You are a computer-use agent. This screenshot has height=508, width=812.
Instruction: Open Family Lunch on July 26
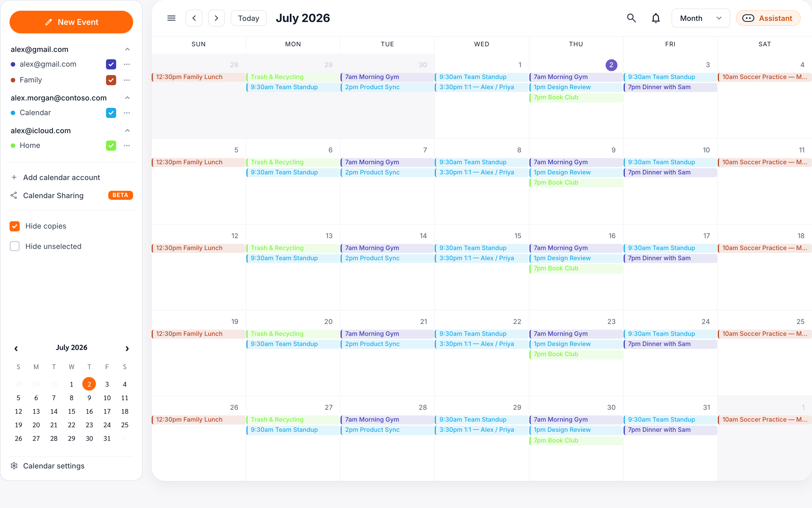199,420
